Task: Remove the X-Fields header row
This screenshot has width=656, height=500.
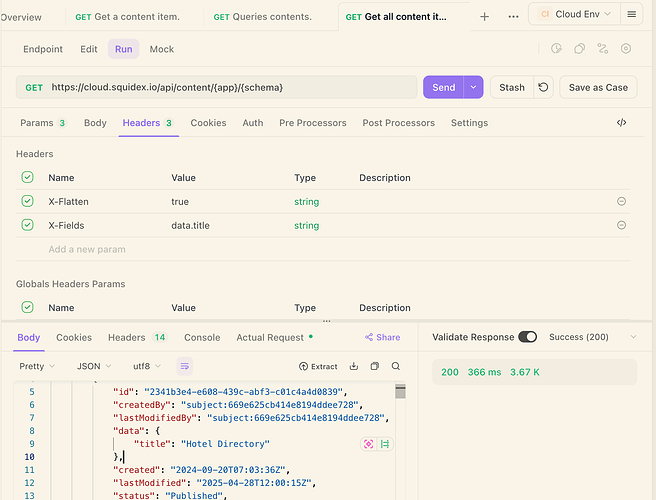Action: pyautogui.click(x=621, y=225)
